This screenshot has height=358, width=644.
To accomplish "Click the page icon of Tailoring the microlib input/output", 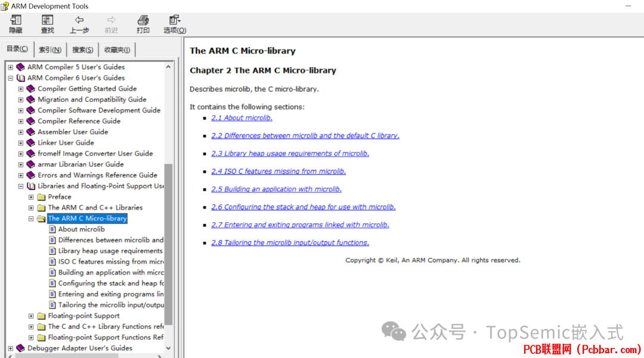I will [x=52, y=305].
